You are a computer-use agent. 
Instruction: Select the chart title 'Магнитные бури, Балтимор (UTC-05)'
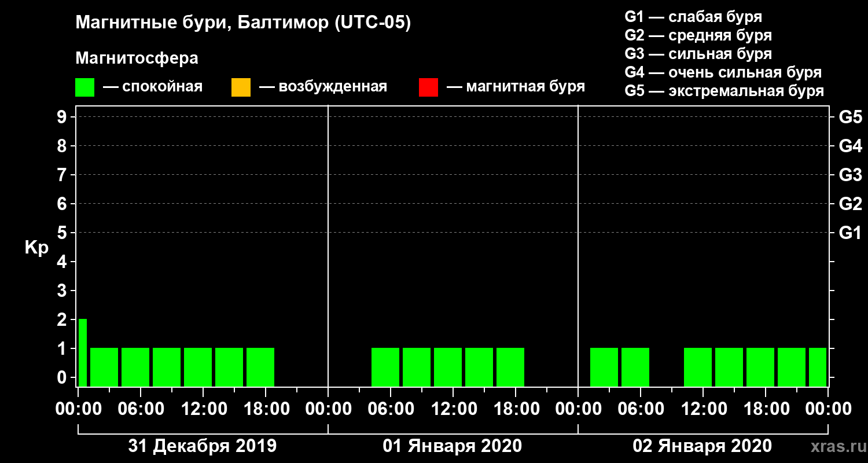(243, 23)
